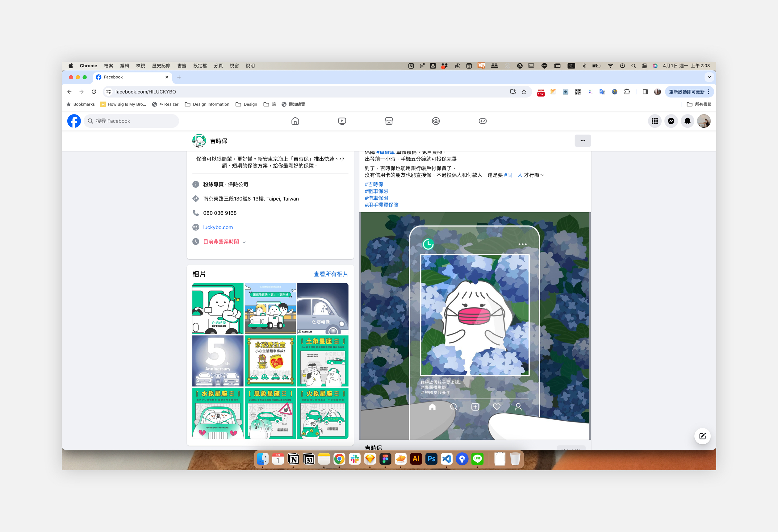
Task: Open the 水逆愛注意 photo thumbnail
Action: pyautogui.click(x=270, y=361)
